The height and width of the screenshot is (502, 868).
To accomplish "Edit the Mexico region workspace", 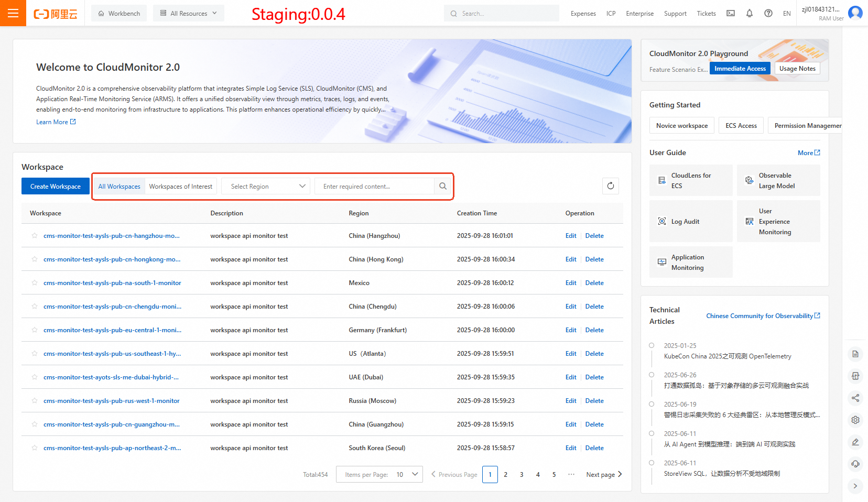I will (571, 283).
